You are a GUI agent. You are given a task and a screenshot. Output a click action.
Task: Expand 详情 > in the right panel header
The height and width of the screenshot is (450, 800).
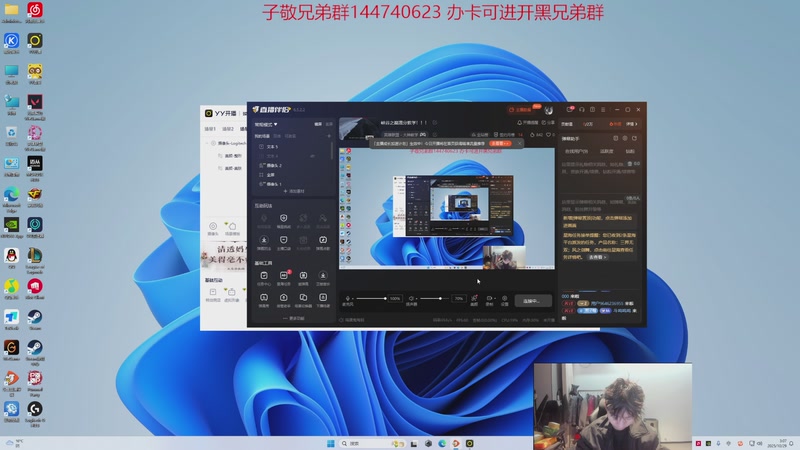[x=632, y=124]
